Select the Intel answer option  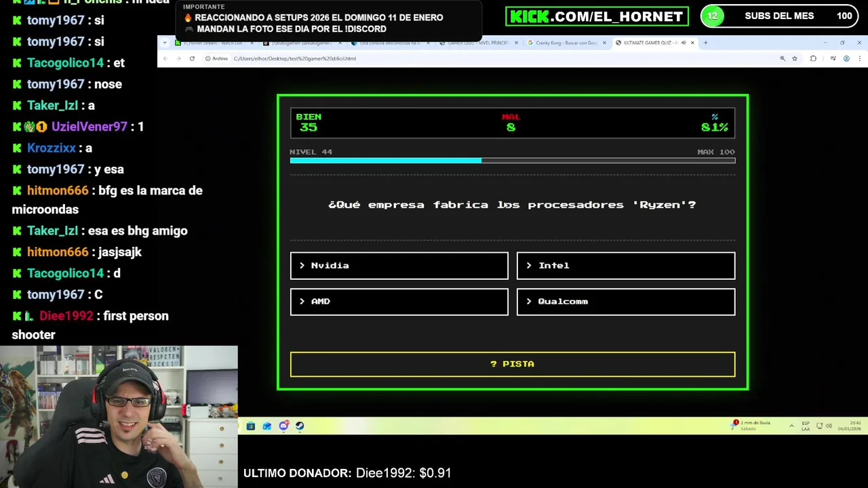tap(625, 266)
